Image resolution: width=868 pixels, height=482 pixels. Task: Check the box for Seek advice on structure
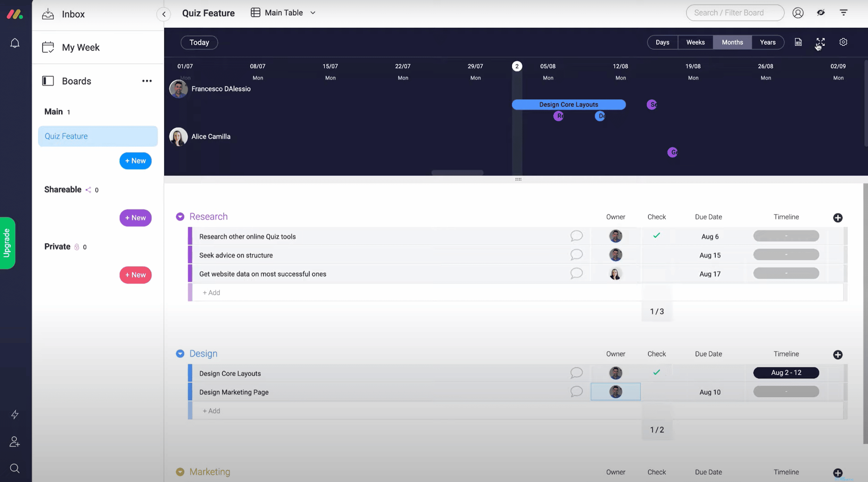[x=656, y=255]
